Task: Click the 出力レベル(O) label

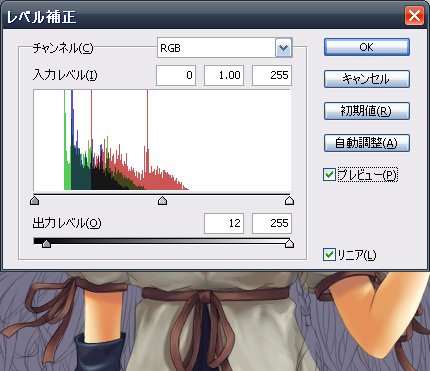Action: [67, 223]
